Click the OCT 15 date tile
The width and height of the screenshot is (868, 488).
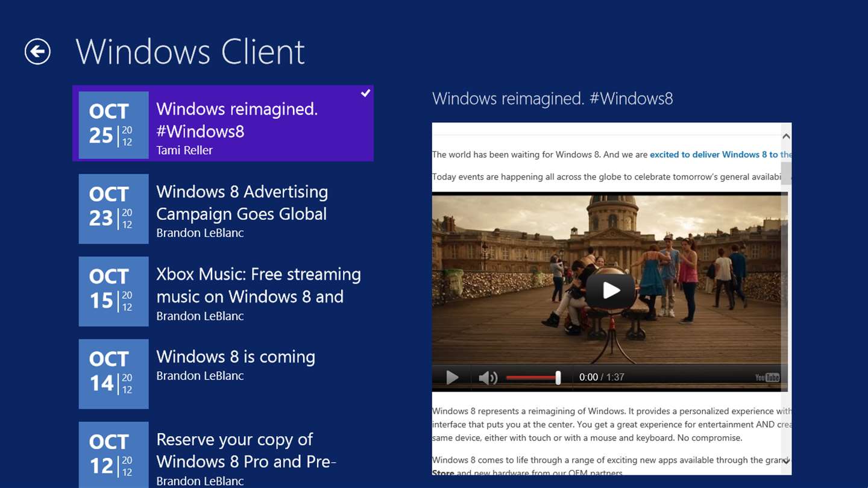(113, 292)
